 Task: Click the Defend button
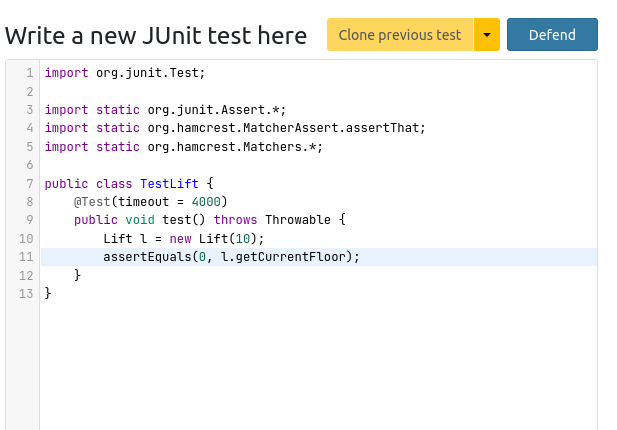[552, 35]
